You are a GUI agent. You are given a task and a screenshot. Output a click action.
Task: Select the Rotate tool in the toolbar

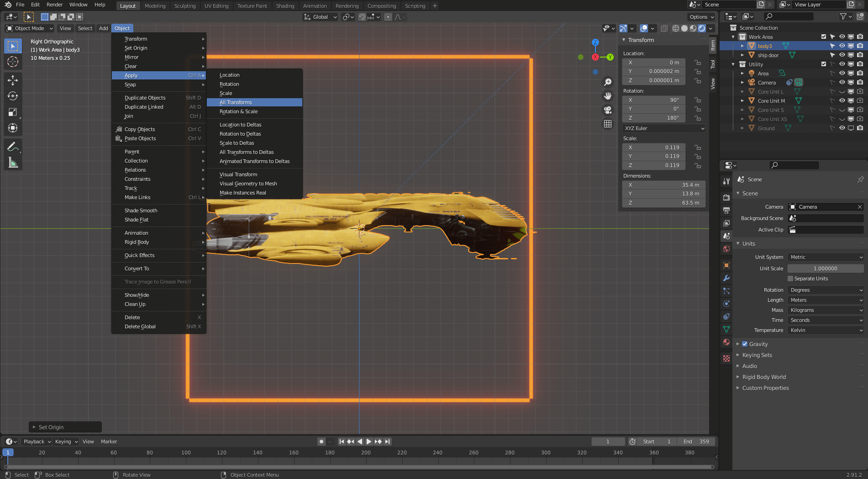click(13, 96)
